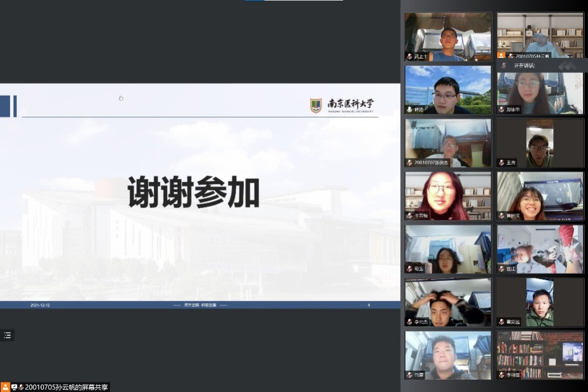Click the 20010705孙云帆的屏幕共享 label
Screen dimensions: 588x392
pyautogui.click(x=66, y=387)
